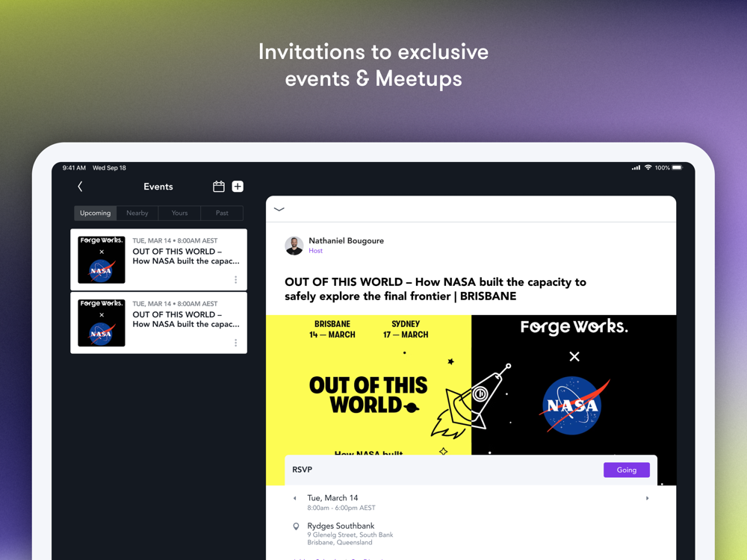Select the Upcoming tab

pos(96,213)
